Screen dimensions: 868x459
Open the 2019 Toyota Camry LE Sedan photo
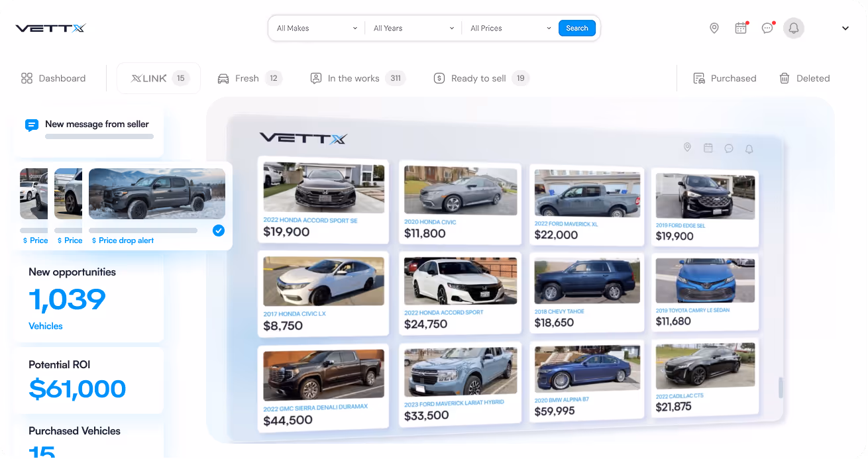click(705, 281)
